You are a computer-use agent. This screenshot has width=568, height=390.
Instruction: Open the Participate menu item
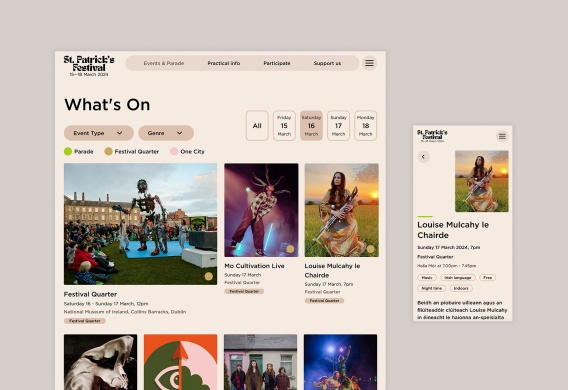[x=277, y=63]
